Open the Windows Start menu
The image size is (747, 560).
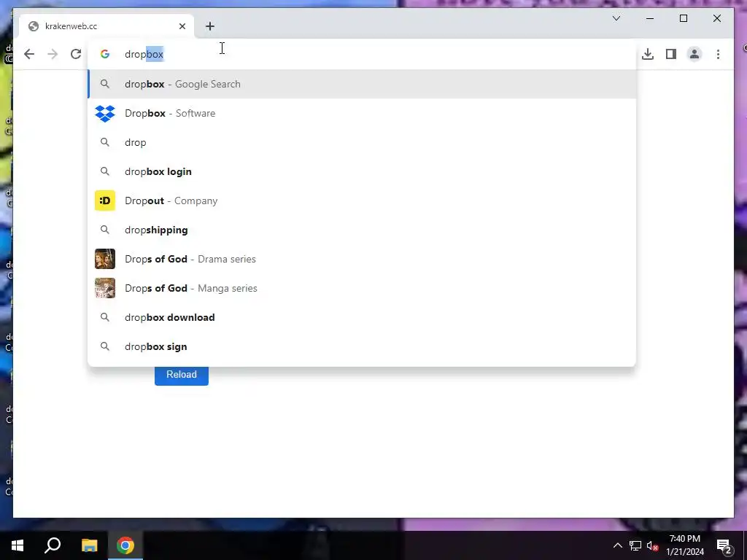pyautogui.click(x=18, y=545)
